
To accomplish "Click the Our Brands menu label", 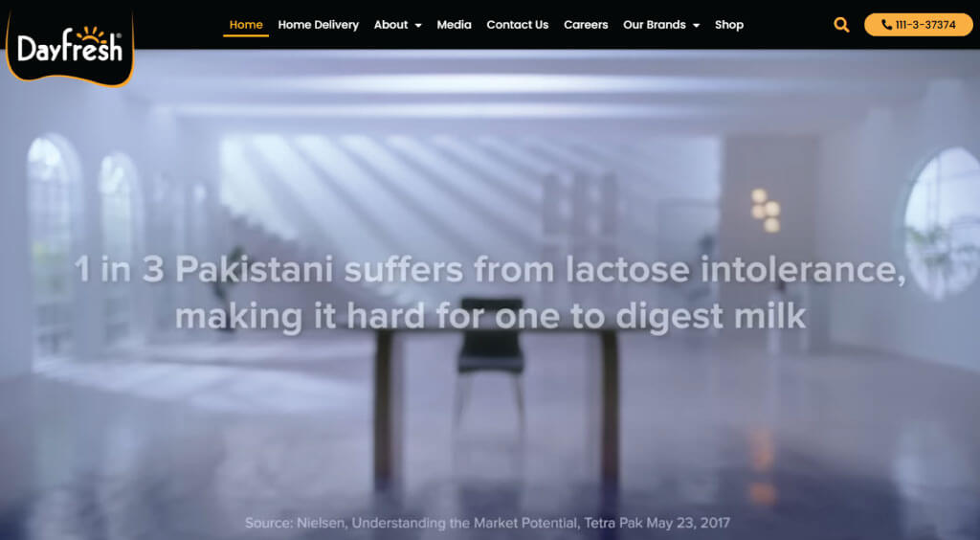I will tap(655, 25).
